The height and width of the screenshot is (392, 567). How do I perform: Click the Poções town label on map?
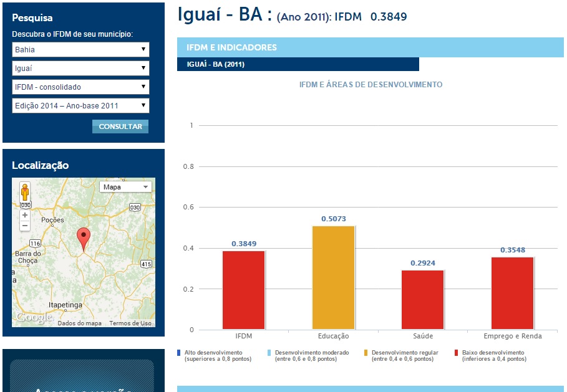[x=52, y=220]
